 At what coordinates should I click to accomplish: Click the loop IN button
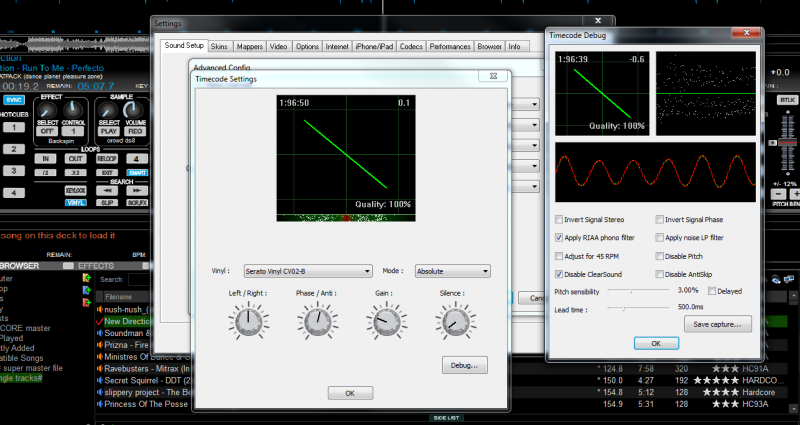pyautogui.click(x=46, y=158)
